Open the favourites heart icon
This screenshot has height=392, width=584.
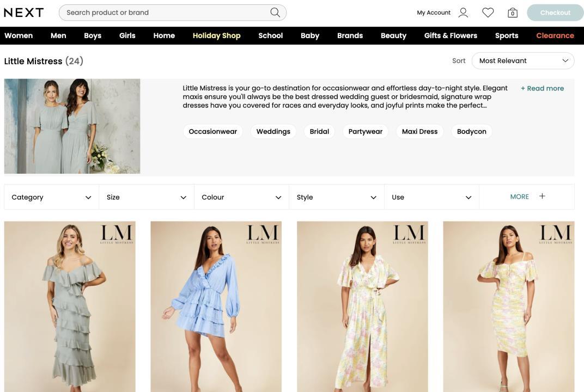(488, 13)
